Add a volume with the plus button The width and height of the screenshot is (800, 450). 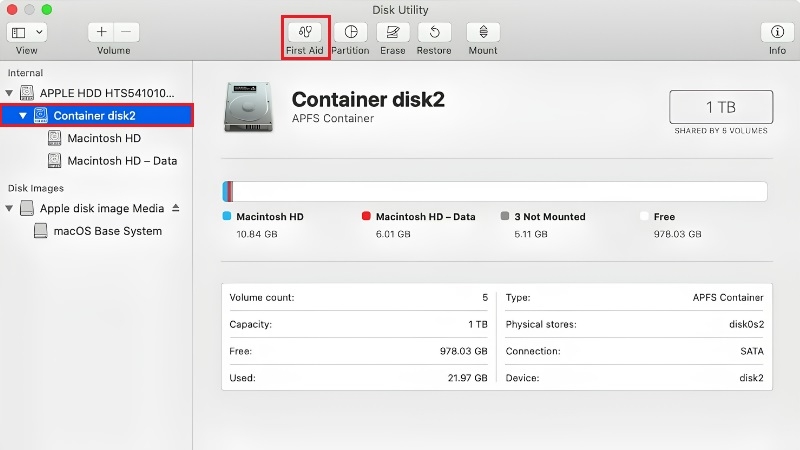(x=101, y=32)
